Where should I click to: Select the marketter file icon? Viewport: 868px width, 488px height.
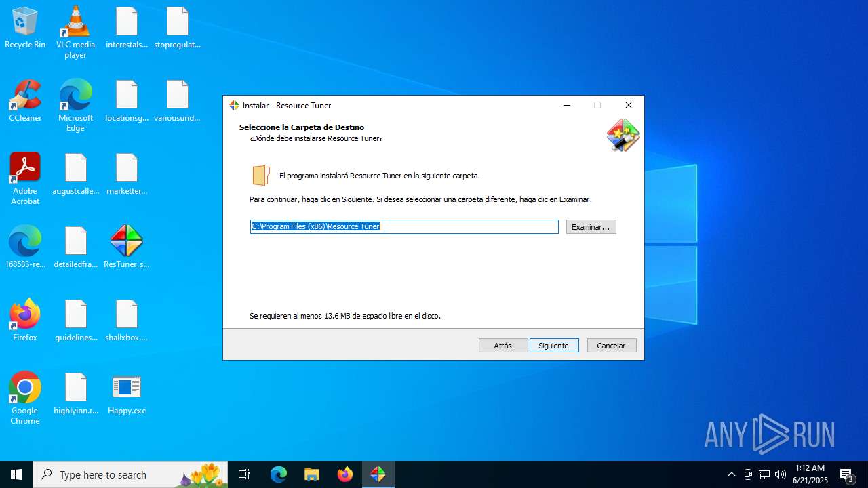click(x=127, y=175)
